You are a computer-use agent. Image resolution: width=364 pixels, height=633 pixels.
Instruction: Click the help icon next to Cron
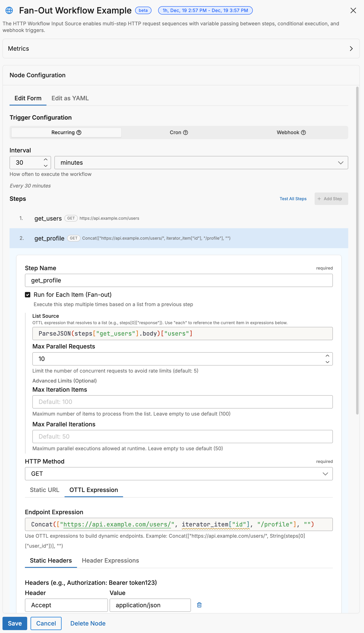pos(186,132)
